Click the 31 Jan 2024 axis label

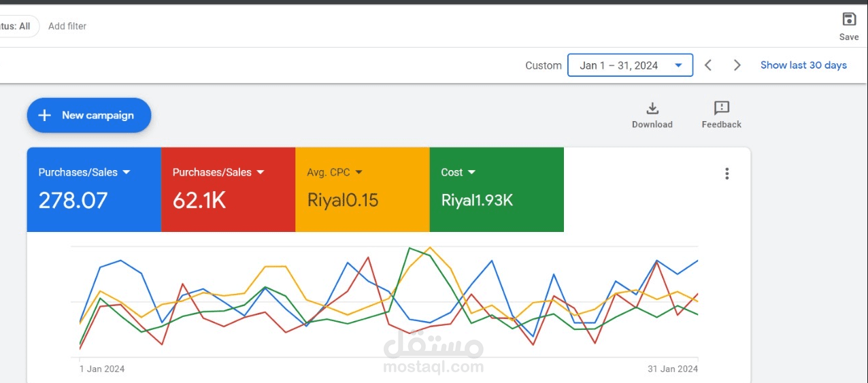(x=673, y=369)
